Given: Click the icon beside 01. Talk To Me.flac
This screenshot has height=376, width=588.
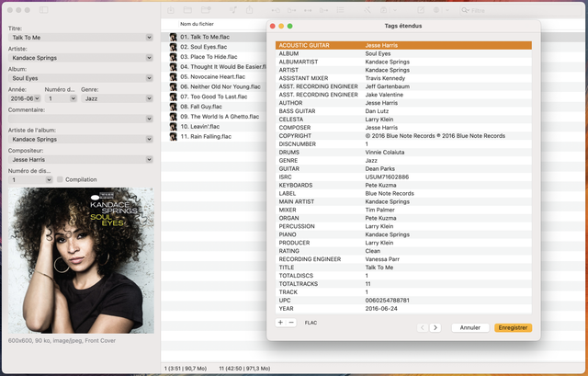Looking at the screenshot, I should (173, 37).
